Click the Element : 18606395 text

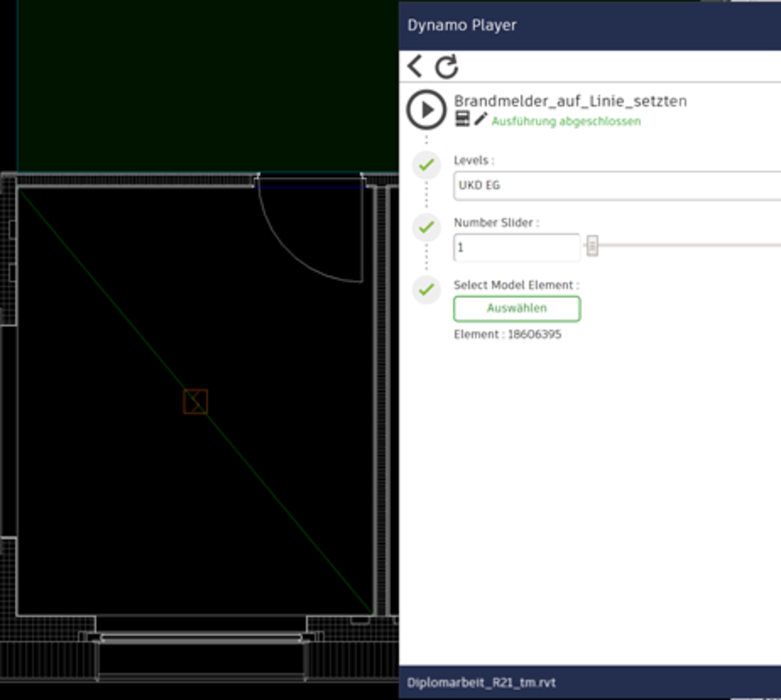pos(507,335)
